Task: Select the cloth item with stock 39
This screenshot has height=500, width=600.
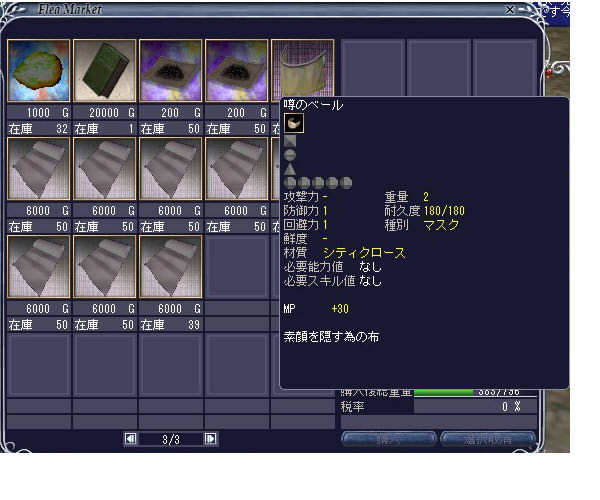Action: pos(171,267)
